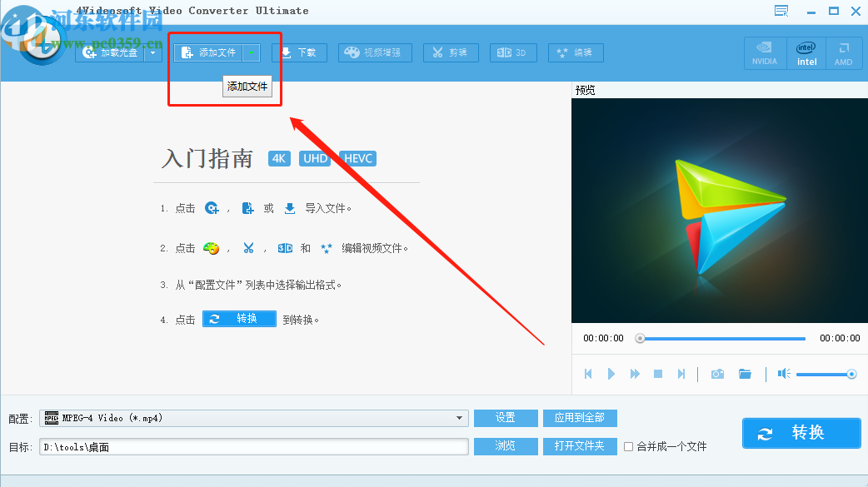
Task: Adjust the volume slider
Action: [x=826, y=375]
